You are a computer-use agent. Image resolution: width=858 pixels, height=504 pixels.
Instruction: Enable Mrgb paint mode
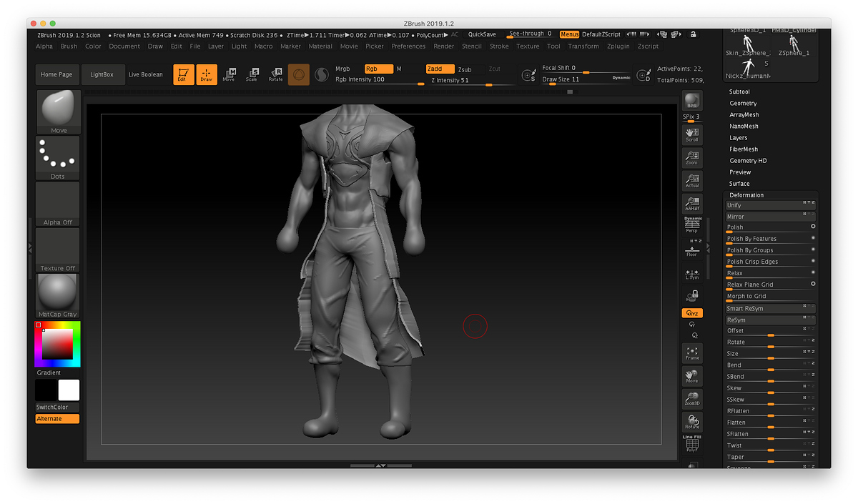point(342,69)
